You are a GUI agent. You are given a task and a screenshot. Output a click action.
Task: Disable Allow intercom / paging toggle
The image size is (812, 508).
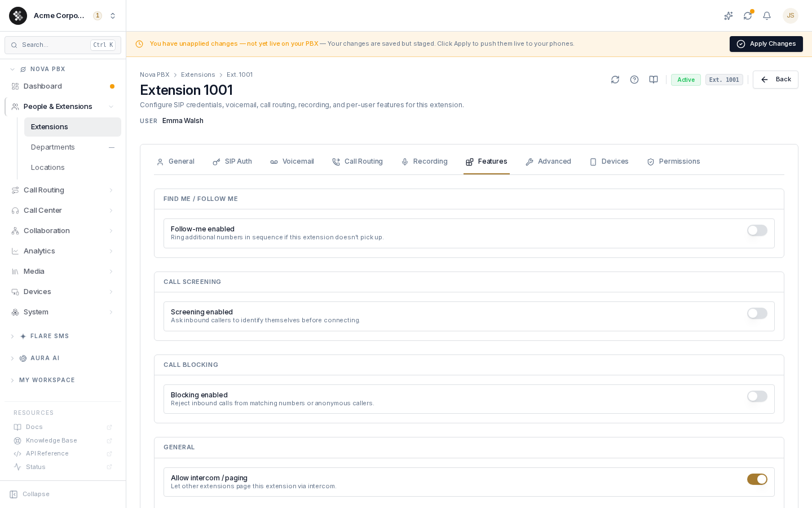[x=757, y=479]
